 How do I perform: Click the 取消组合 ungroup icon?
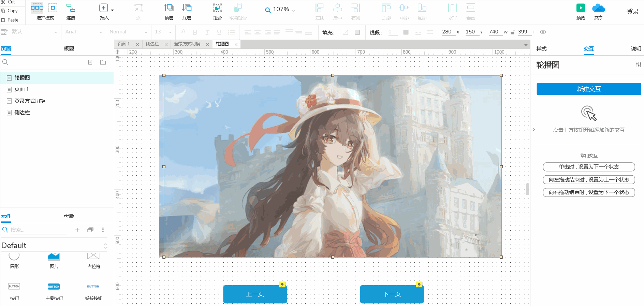click(238, 8)
